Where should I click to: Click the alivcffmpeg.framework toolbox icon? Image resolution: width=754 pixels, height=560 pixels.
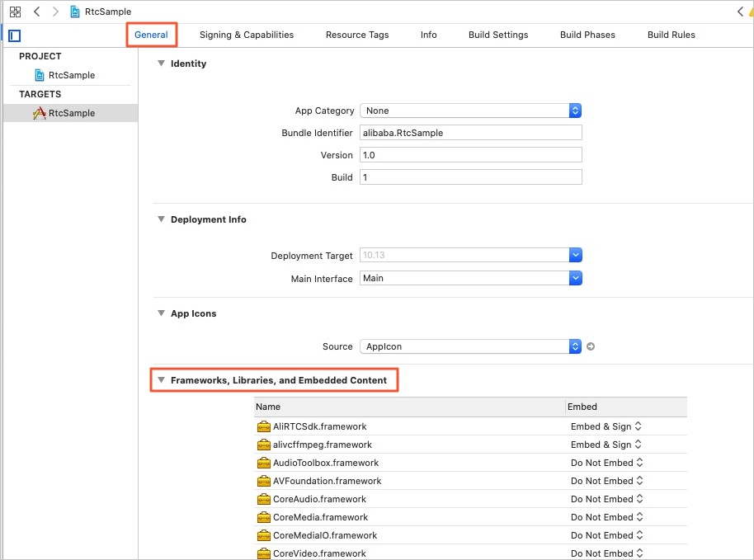click(263, 445)
